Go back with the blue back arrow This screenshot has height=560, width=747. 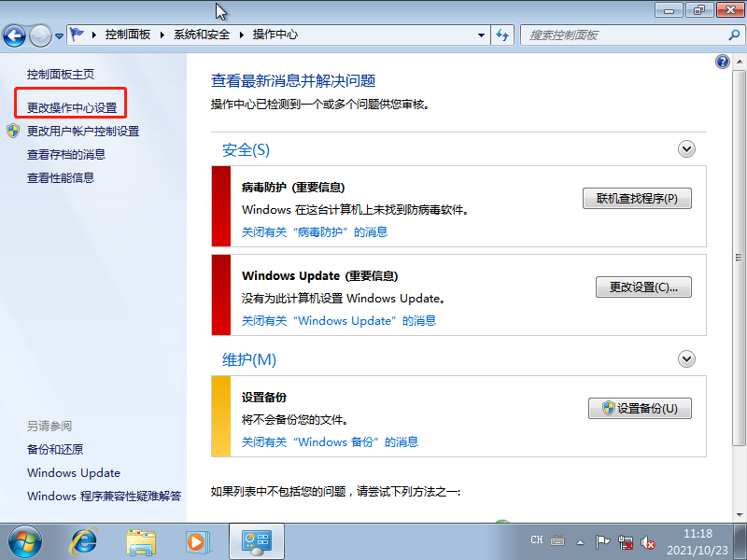(14, 35)
